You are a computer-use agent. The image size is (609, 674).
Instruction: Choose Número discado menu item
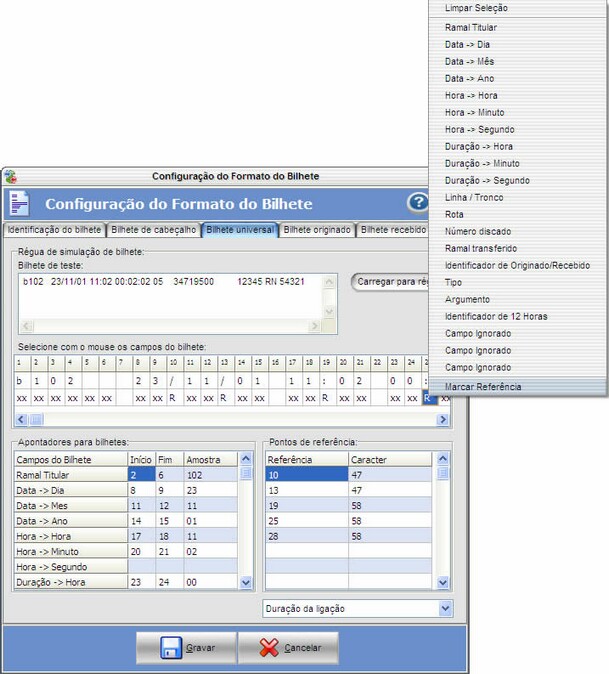478,231
